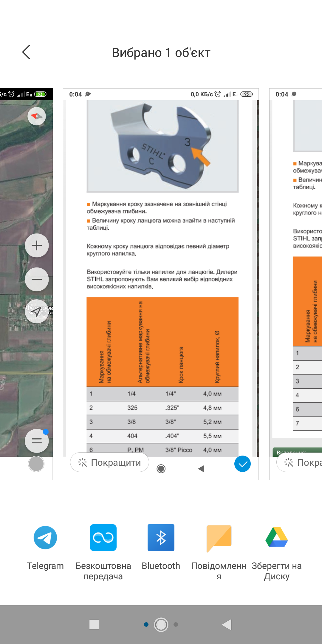Tap the back arrow at top left
322x644 pixels.
click(26, 52)
